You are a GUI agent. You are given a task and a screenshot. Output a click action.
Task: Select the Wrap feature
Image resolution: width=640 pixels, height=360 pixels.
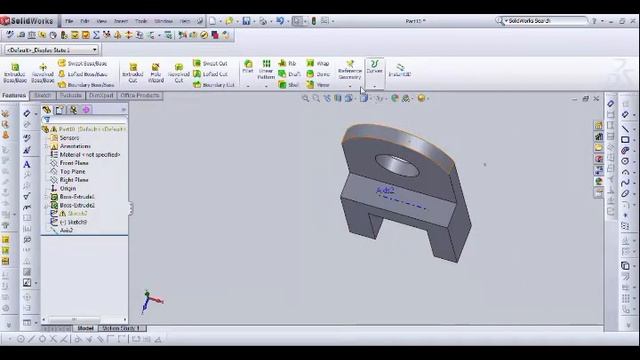(318, 63)
